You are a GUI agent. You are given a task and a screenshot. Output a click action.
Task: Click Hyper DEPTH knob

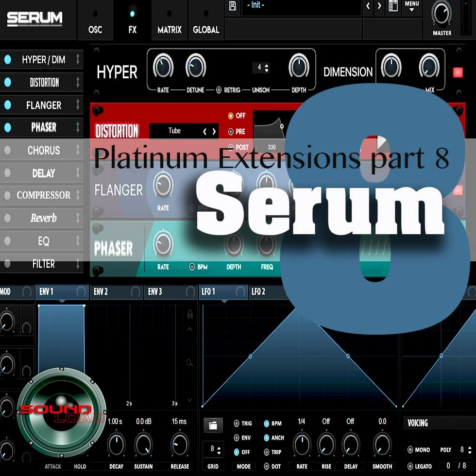[x=299, y=67]
